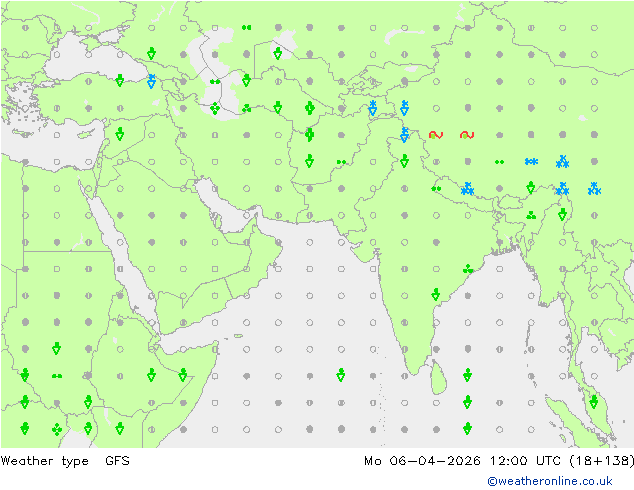Click the rain icon near the eastern Mediterranean coast

pyautogui.click(x=120, y=134)
